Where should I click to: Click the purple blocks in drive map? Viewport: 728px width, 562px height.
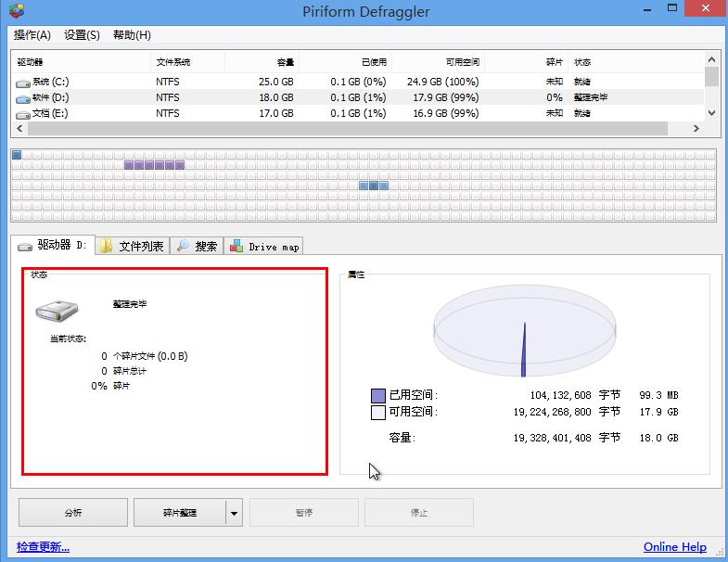tap(154, 165)
